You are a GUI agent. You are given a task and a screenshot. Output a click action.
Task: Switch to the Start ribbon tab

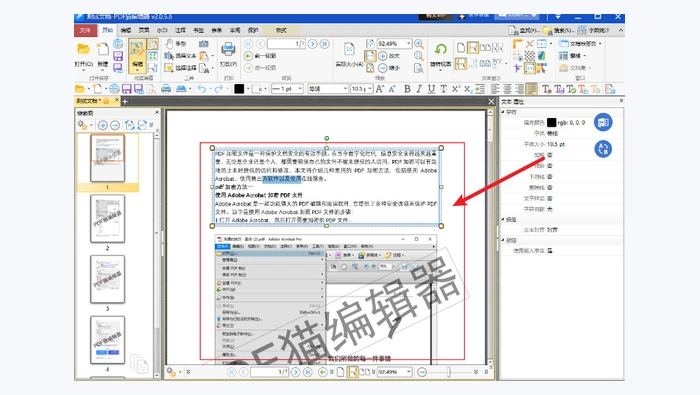(108, 30)
